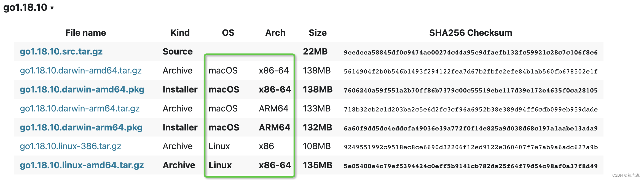The height and width of the screenshot is (180, 644).
Task: Download go1.18.10.darwin-arm64.pkg installer
Action: pos(81,127)
